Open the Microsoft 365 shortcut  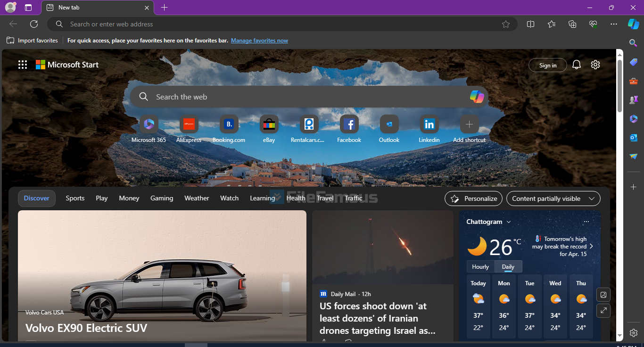tap(149, 129)
